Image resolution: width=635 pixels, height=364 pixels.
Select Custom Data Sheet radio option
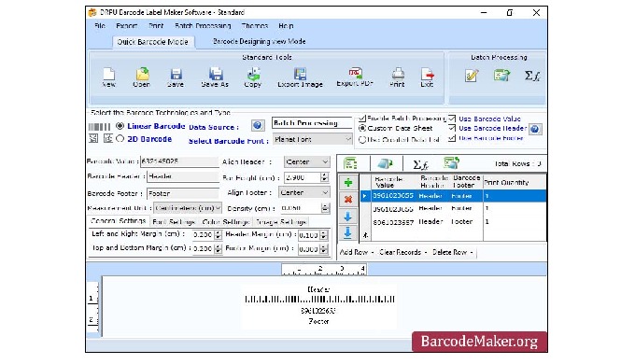click(x=362, y=128)
